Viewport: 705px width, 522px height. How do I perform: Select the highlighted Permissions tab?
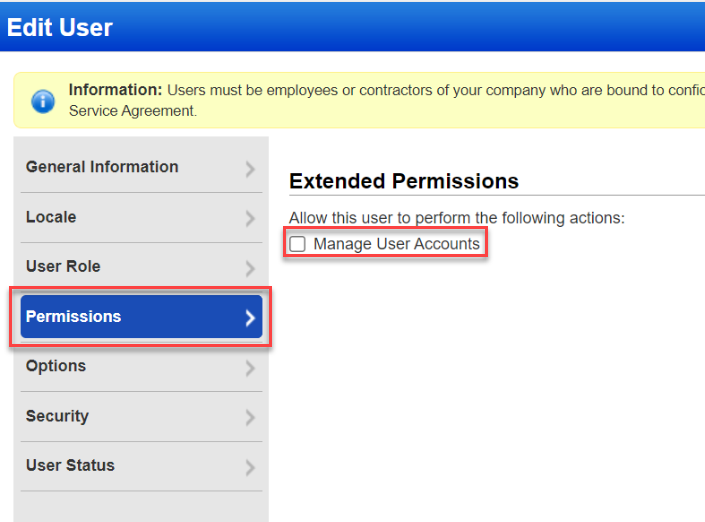[73, 316]
